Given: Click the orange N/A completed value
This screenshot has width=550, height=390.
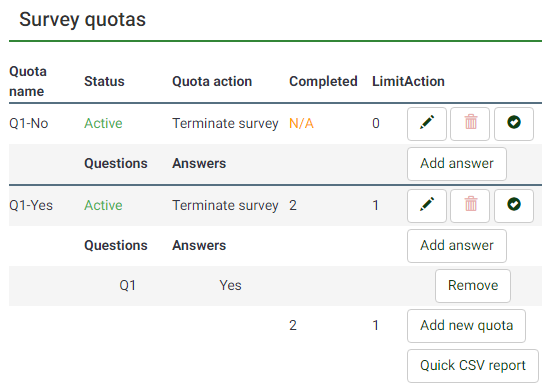Looking at the screenshot, I should click(301, 123).
